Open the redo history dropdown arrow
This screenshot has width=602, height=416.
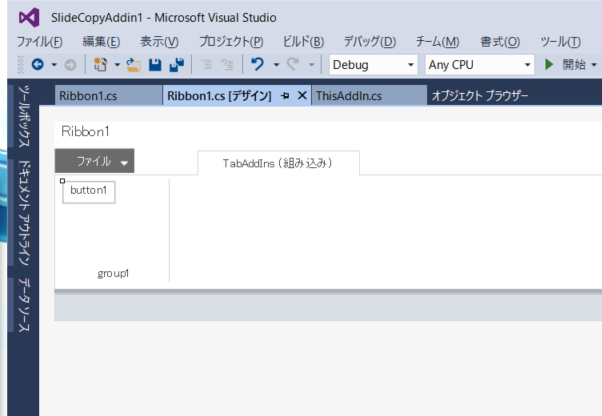pos(311,64)
